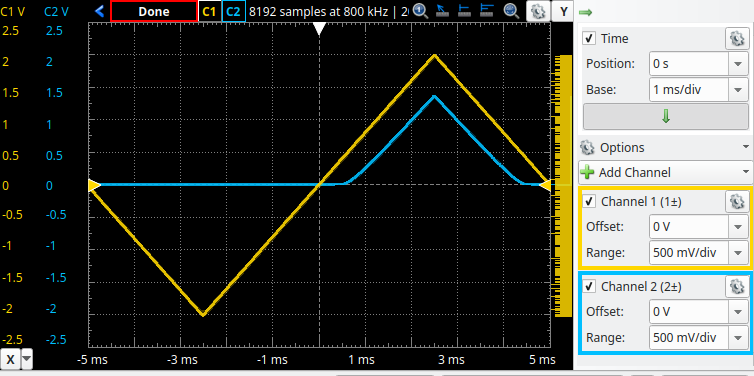Open Channel 1 settings gear icon

[x=737, y=202]
